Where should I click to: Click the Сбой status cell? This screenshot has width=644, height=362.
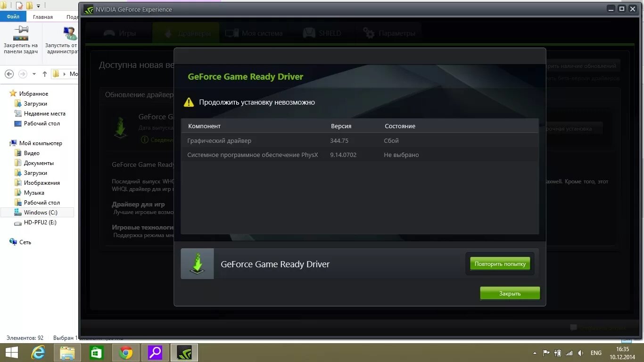391,140
